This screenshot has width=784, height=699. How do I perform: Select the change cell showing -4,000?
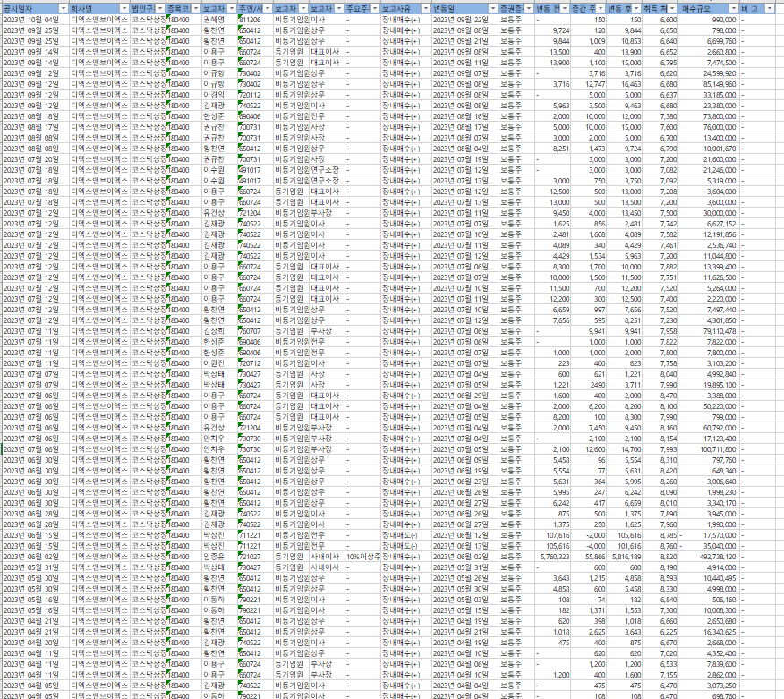point(588,546)
